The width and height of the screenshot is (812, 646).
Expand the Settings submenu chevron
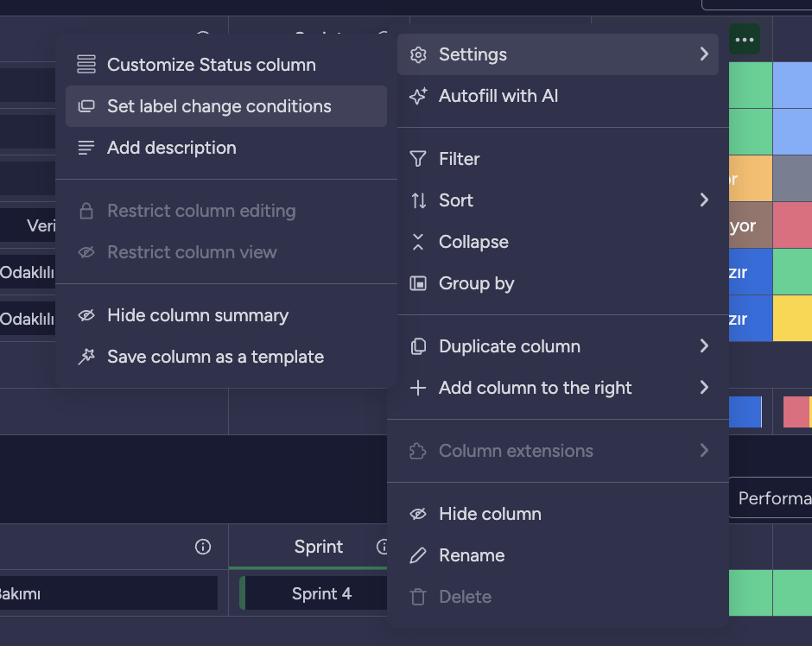[704, 54]
